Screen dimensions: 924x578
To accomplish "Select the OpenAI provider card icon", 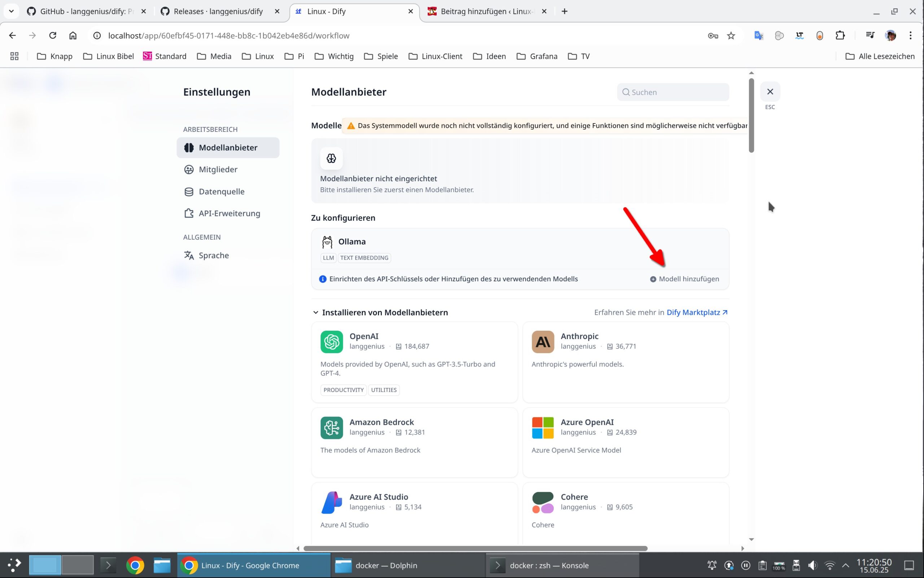I will click(331, 342).
